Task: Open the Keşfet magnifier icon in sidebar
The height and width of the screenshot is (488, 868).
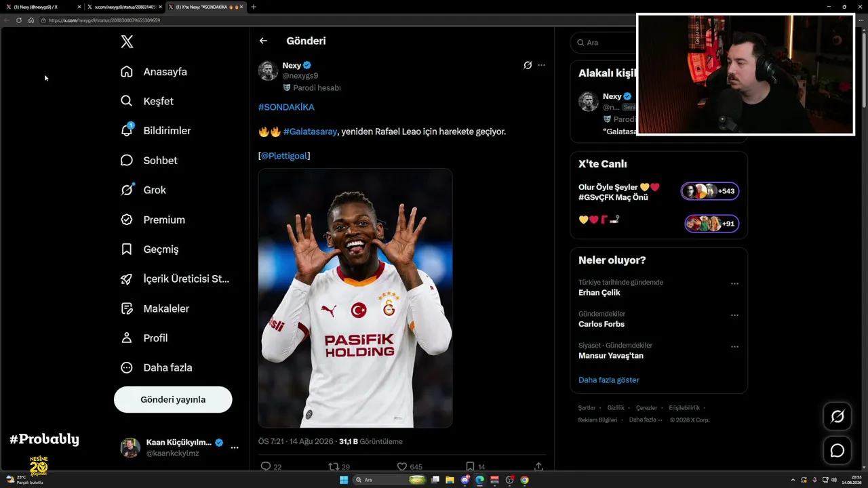Action: point(127,101)
